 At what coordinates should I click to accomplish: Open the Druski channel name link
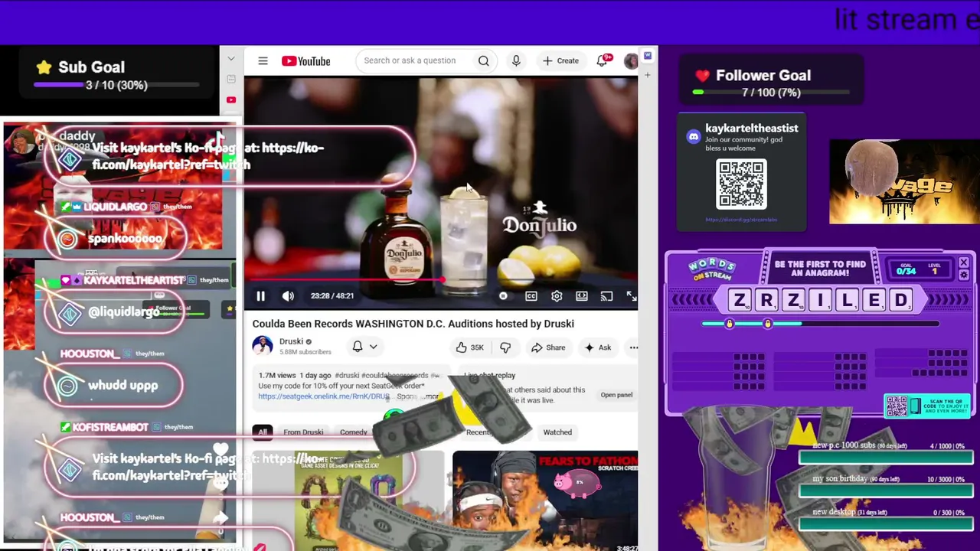point(291,341)
